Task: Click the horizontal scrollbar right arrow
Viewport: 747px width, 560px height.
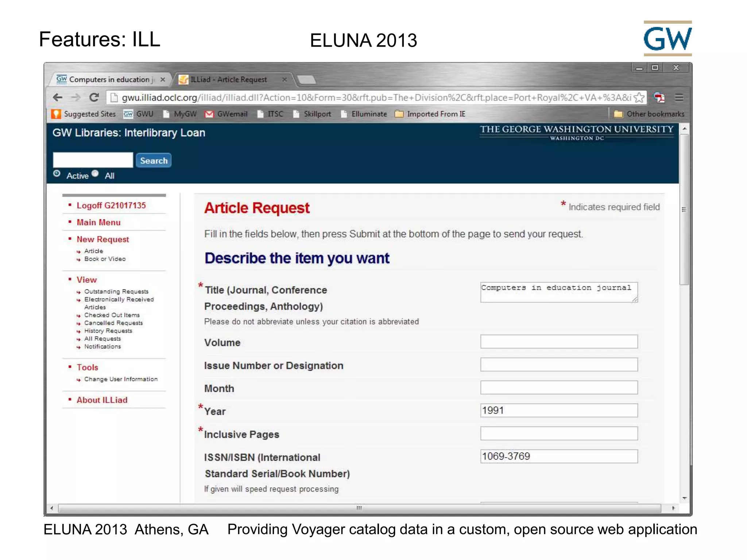Action: tap(673, 508)
